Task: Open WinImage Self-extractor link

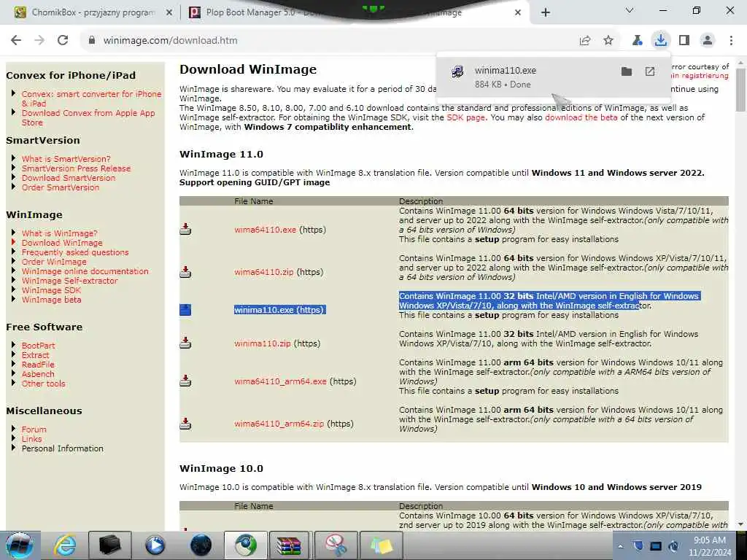Action: pyautogui.click(x=69, y=281)
